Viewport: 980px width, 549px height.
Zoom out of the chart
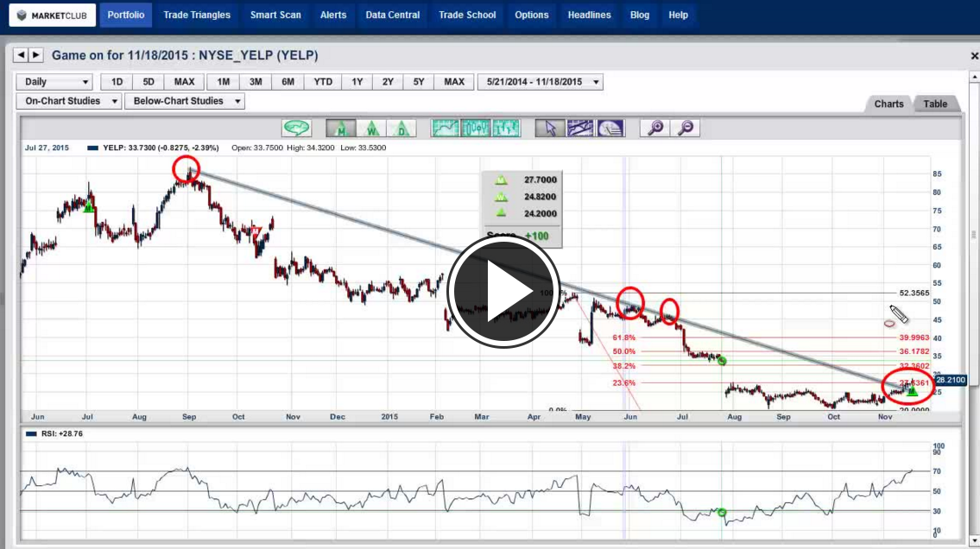685,128
